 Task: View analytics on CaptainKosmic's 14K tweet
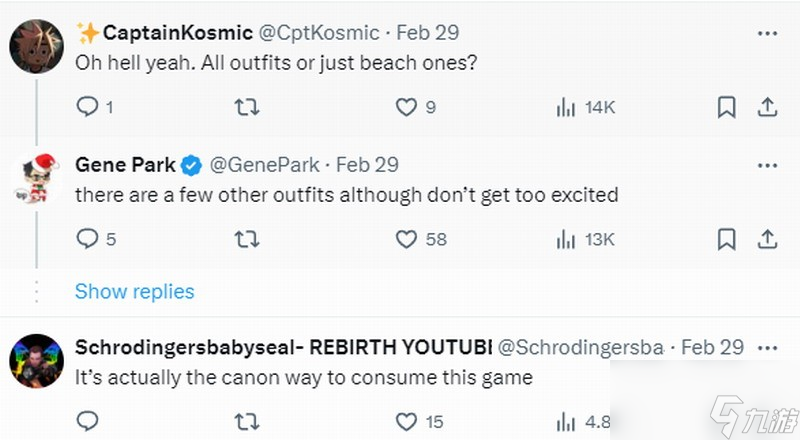tap(586, 108)
